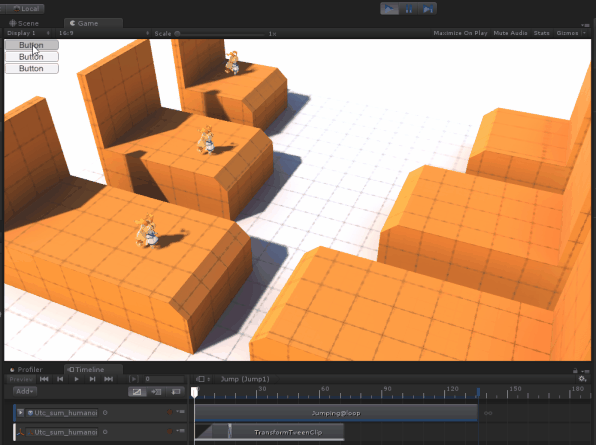The image size is (596, 445).
Task: Open the animation track options menu
Action: [180, 412]
